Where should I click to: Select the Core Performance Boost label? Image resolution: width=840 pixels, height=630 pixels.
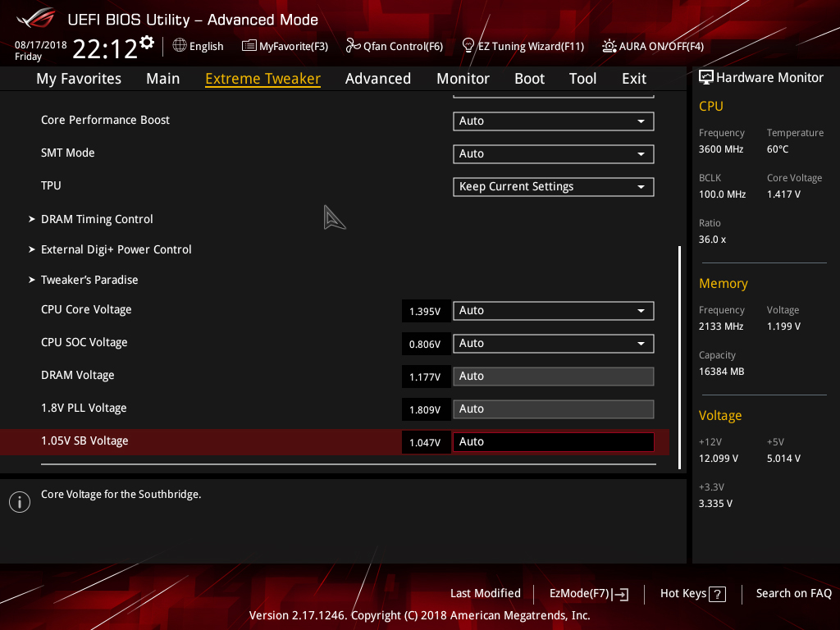pyautogui.click(x=105, y=120)
